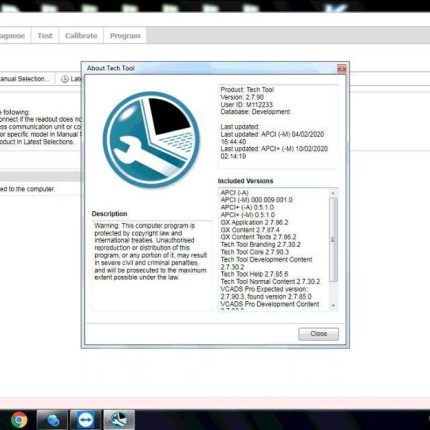Click the 'Product: Tech Tool' line
The image size is (430, 430).
coord(247,89)
